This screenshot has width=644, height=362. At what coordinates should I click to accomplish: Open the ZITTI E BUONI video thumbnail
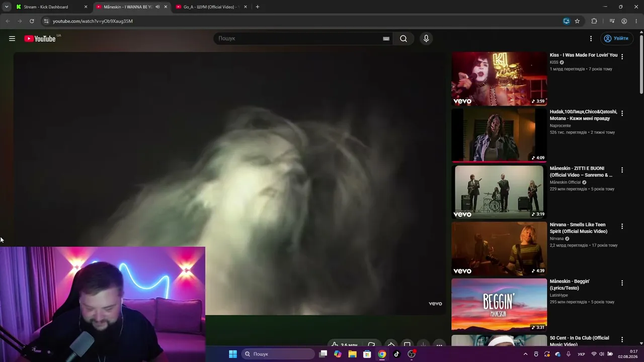click(x=499, y=192)
